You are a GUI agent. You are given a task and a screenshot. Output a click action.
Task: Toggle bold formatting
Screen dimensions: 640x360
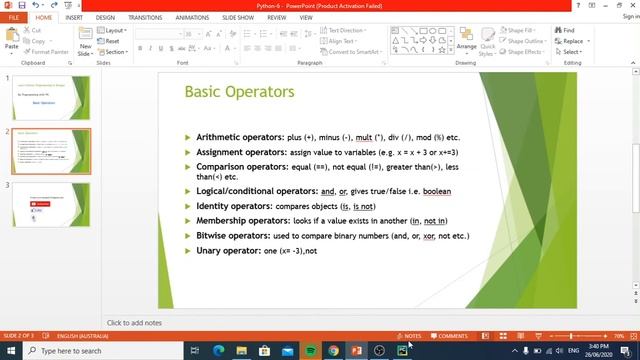click(x=140, y=49)
